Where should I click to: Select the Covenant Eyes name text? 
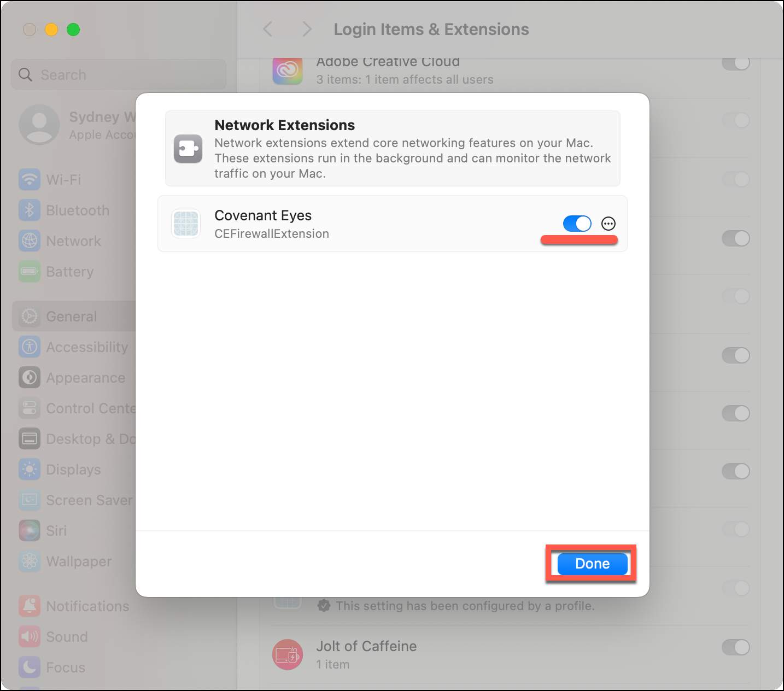(x=263, y=215)
